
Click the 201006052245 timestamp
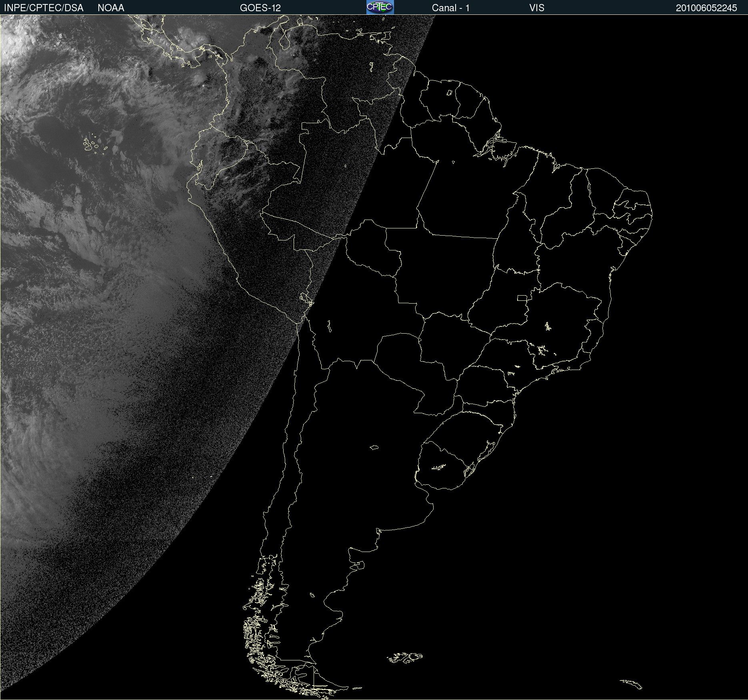pyautogui.click(x=706, y=8)
